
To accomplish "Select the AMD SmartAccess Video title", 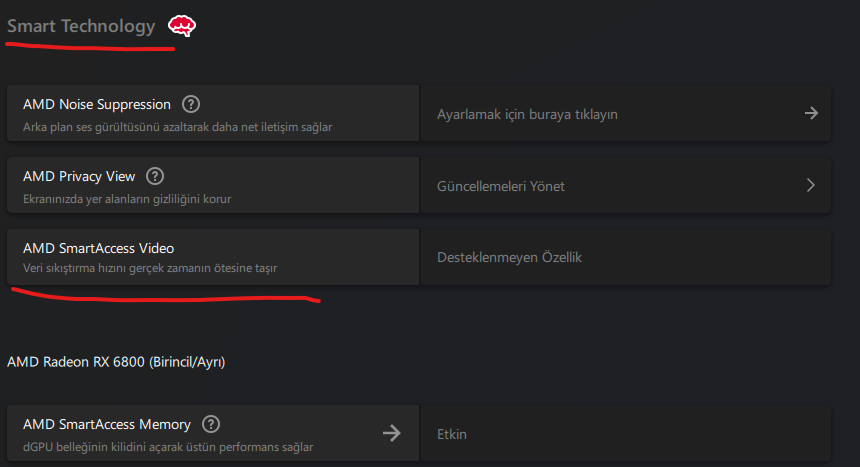I will pyautogui.click(x=98, y=248).
